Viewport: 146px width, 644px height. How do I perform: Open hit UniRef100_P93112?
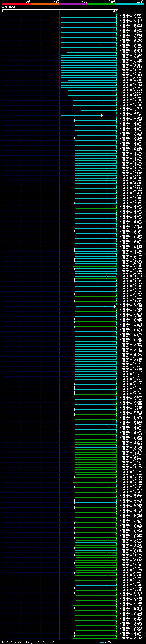click(131, 22)
